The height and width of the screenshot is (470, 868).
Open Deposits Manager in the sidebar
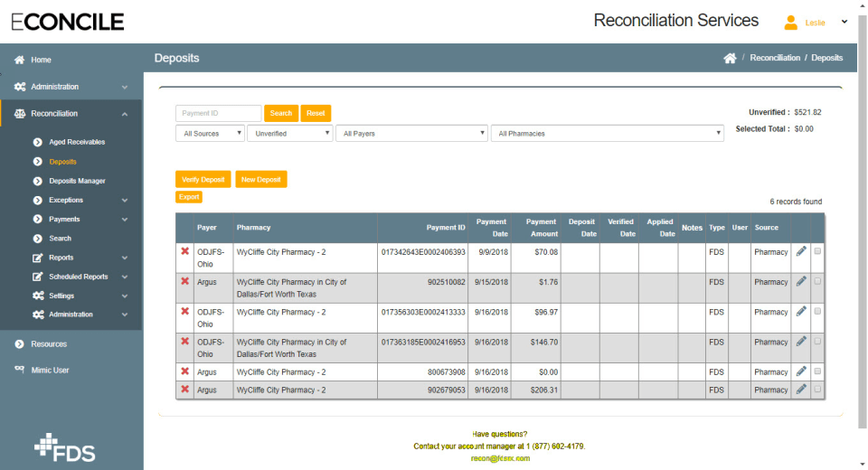(x=77, y=181)
